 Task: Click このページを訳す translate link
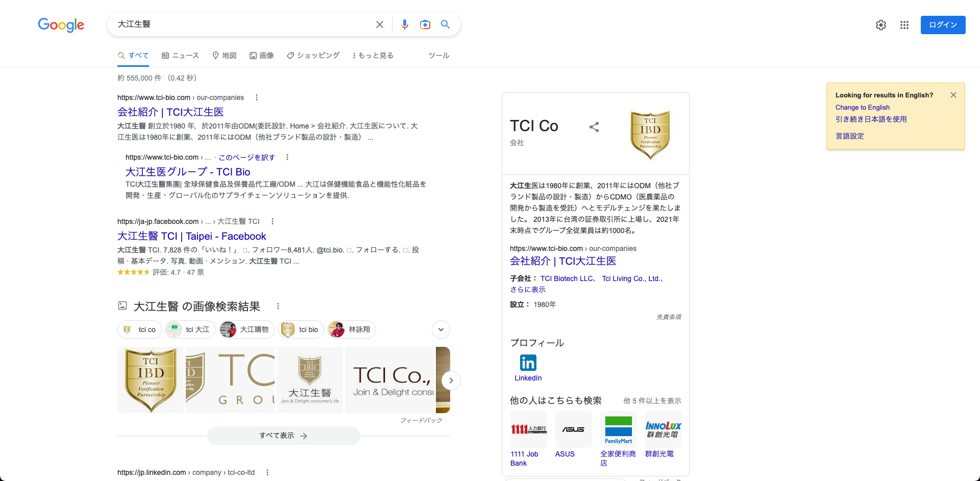pos(247,158)
